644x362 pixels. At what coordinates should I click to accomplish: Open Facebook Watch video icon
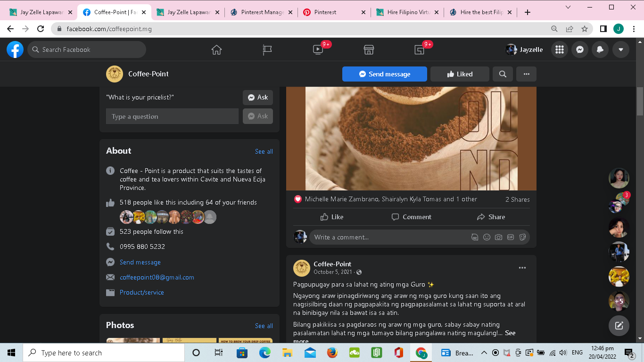[x=318, y=49]
